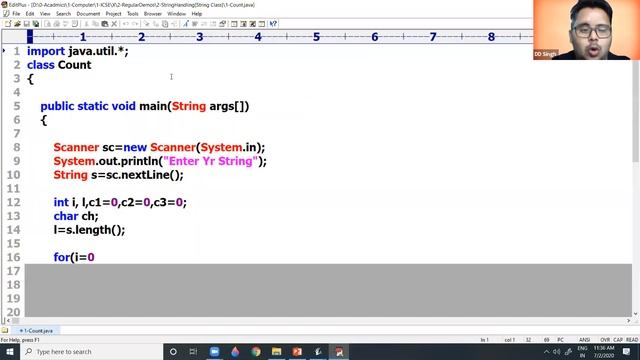
Task: Click the Set Font toolbar icon
Action: click(x=186, y=24)
